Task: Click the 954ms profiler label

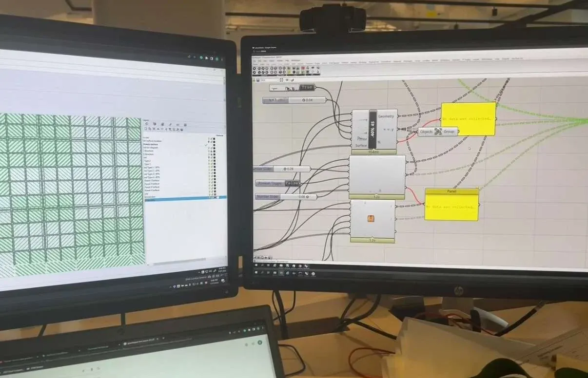Action: [374, 152]
